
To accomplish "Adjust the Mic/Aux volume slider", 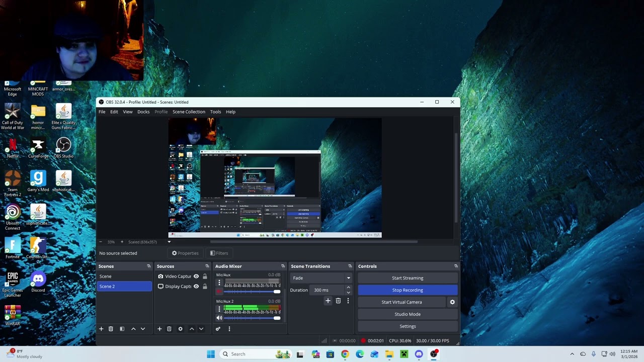I will 252,292.
